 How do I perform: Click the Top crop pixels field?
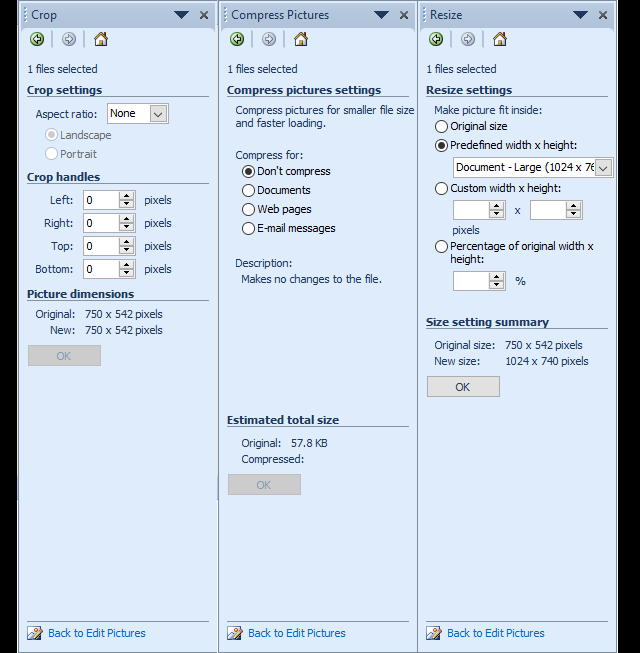pos(101,246)
